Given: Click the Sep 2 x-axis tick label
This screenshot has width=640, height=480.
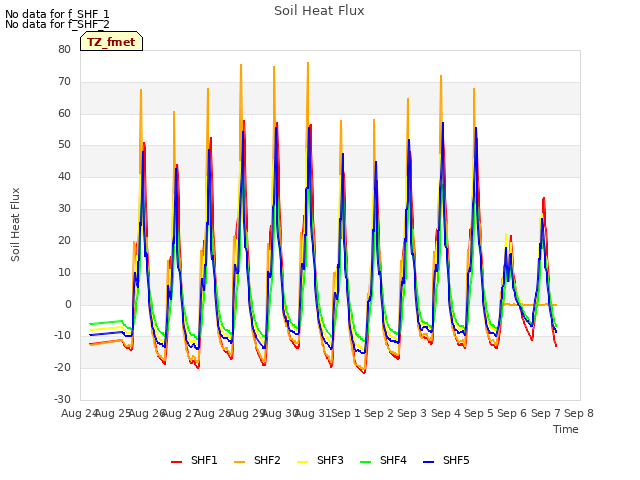Looking at the screenshot, I should click(x=379, y=413).
